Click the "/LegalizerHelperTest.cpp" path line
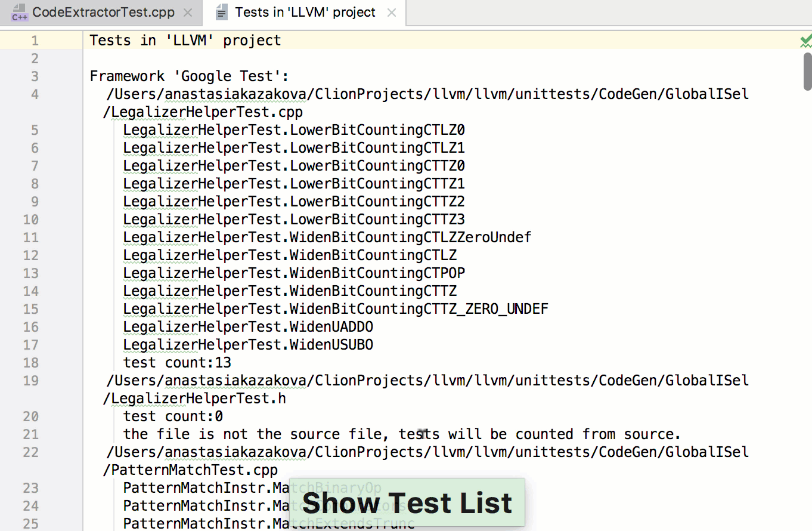The height and width of the screenshot is (531, 812). point(203,112)
